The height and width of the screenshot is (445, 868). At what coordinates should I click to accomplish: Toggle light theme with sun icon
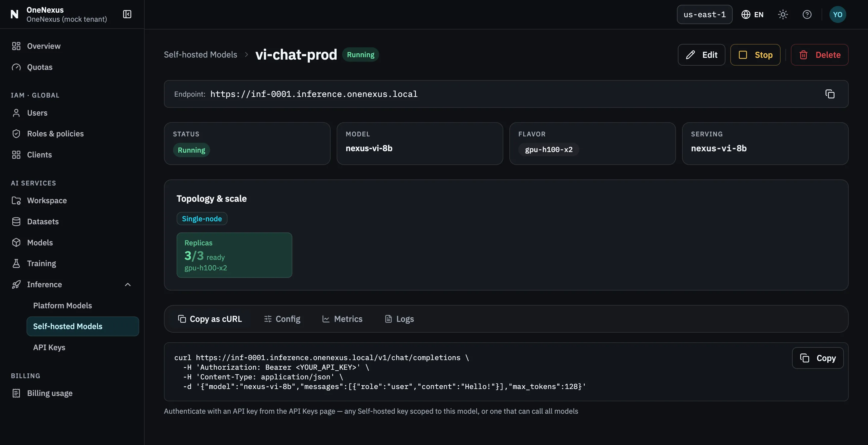(783, 14)
